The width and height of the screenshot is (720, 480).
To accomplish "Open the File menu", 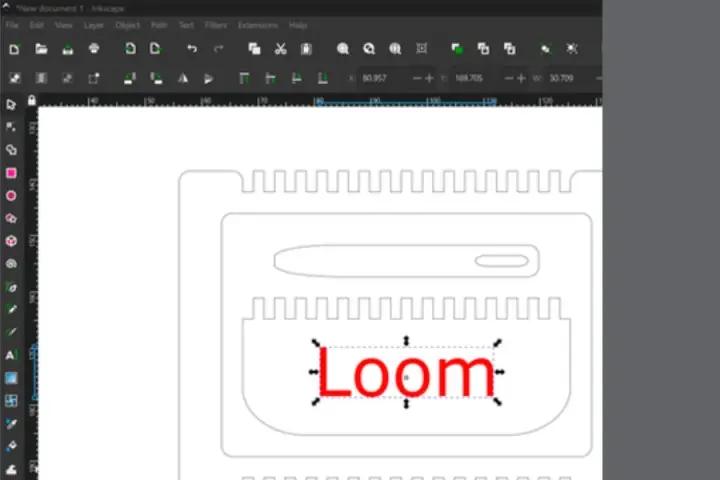I will click(12, 25).
